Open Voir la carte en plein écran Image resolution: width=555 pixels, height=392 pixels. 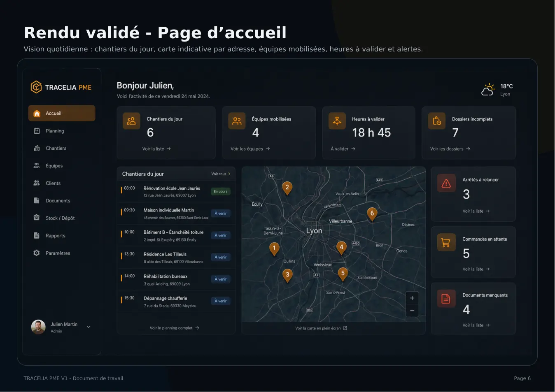pos(321,328)
